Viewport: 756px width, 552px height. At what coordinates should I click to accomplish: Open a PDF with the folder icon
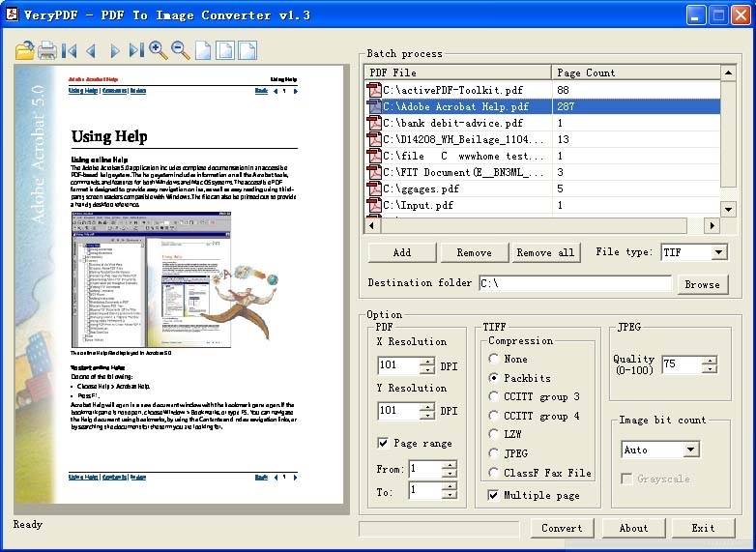coord(24,50)
